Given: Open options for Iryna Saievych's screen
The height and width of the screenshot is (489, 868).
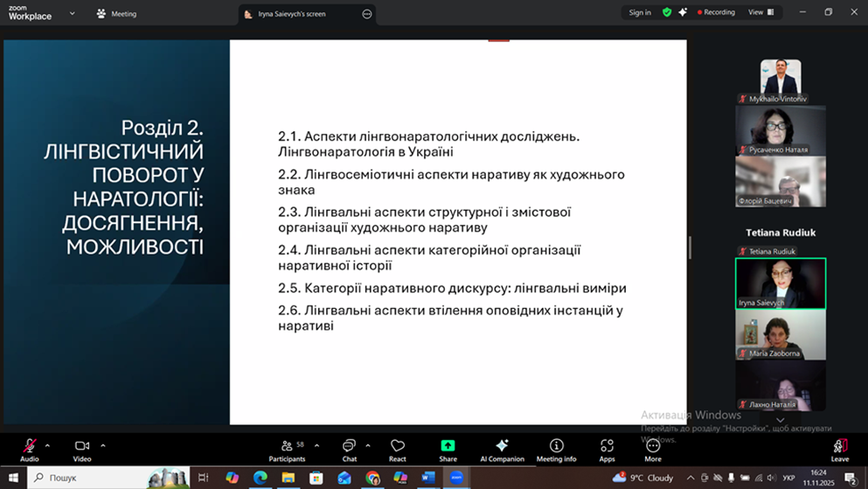Looking at the screenshot, I should pyautogui.click(x=367, y=14).
